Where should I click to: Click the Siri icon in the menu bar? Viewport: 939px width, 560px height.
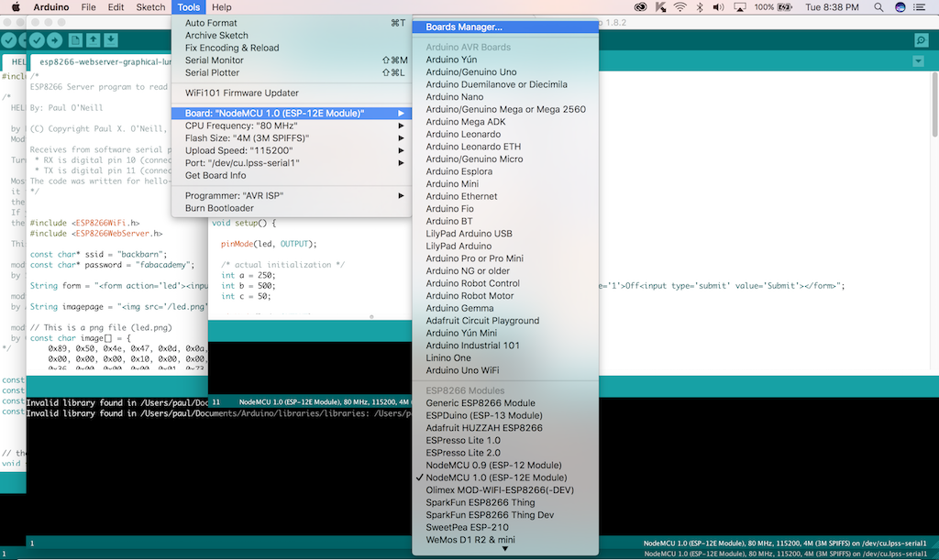click(900, 7)
